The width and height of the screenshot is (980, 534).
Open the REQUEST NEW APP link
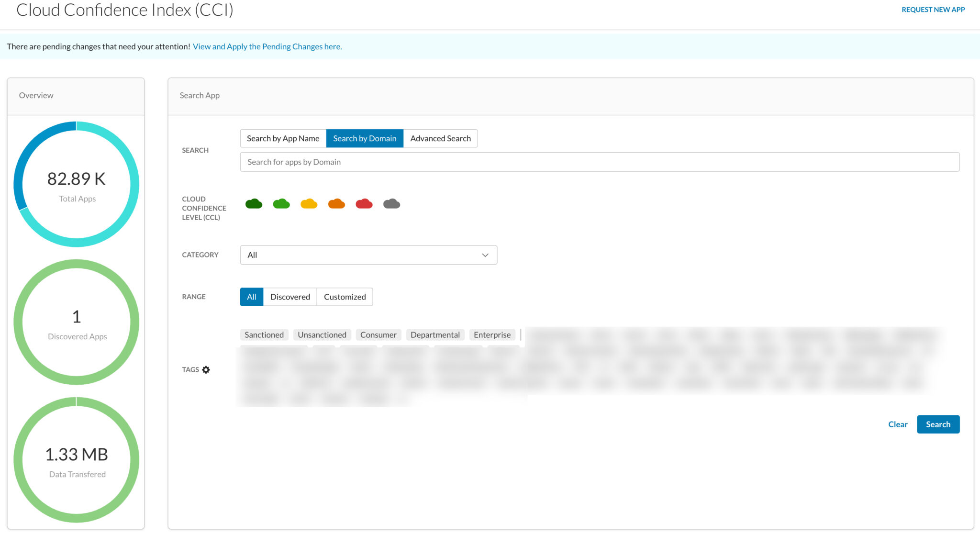coord(933,9)
